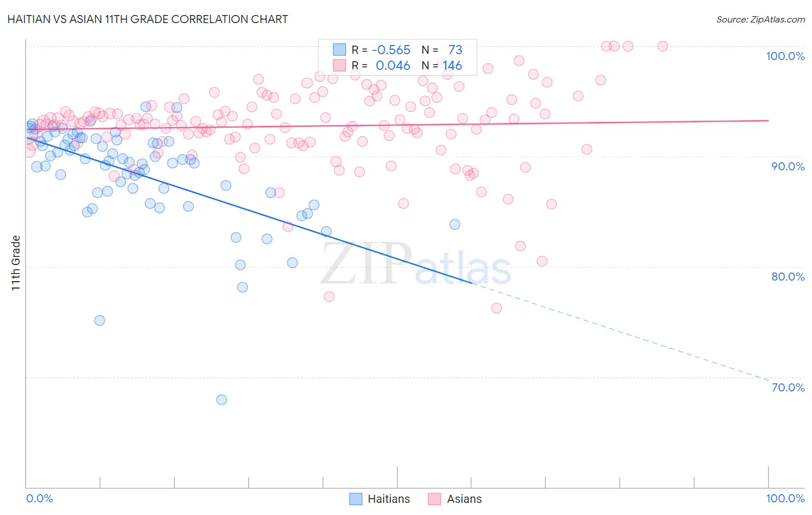Select the 90.0% y-axis label
The width and height of the screenshot is (812, 515).
click(x=788, y=166)
